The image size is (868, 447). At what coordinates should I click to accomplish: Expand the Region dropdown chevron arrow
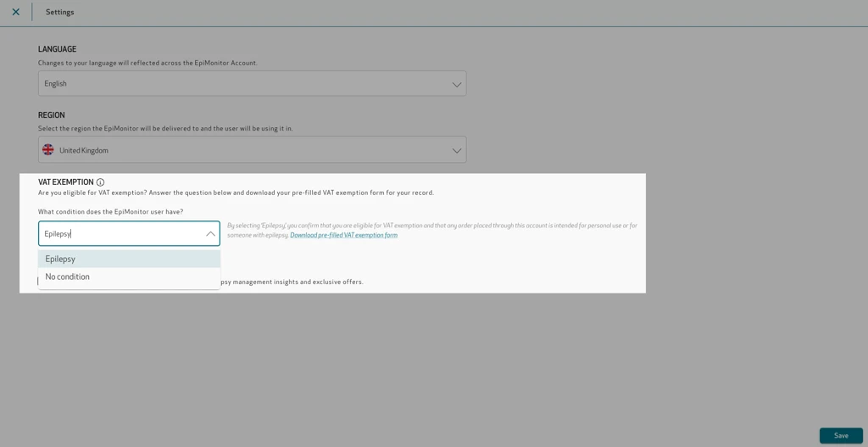pos(456,151)
